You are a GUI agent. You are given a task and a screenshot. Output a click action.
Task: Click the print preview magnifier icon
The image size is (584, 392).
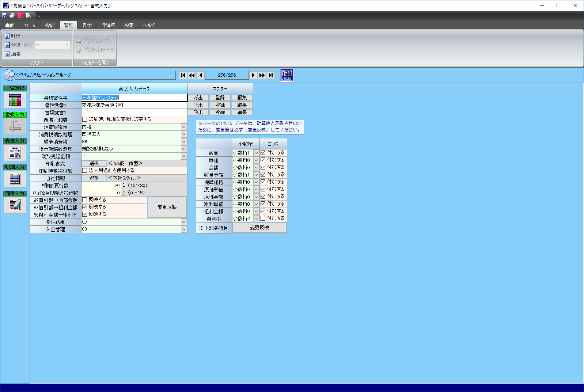tap(28, 15)
